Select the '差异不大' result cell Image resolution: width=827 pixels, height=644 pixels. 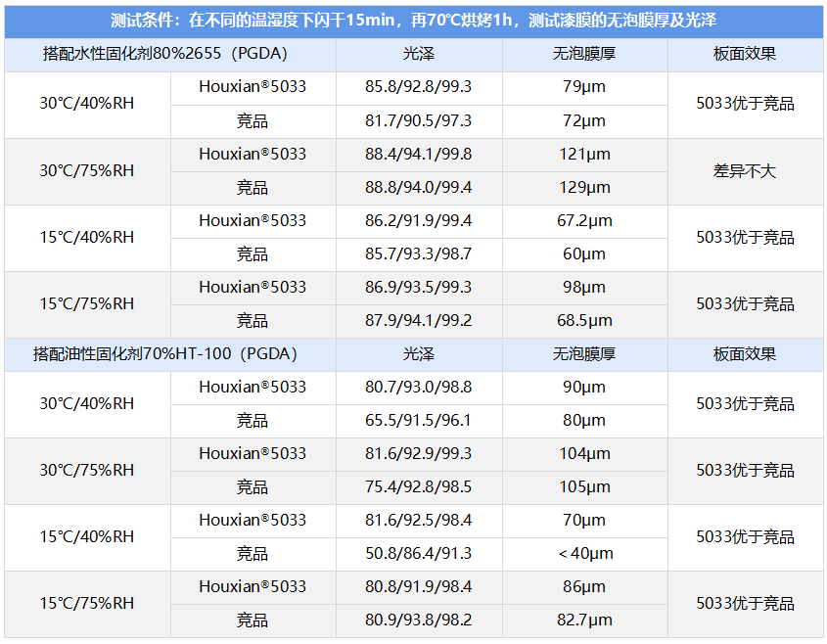pyautogui.click(x=745, y=171)
